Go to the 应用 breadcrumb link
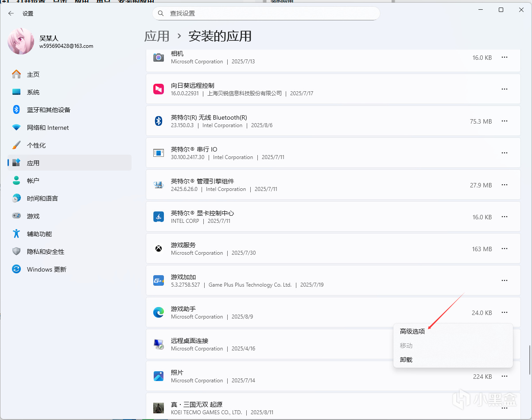The width and height of the screenshot is (532, 420). [157, 36]
